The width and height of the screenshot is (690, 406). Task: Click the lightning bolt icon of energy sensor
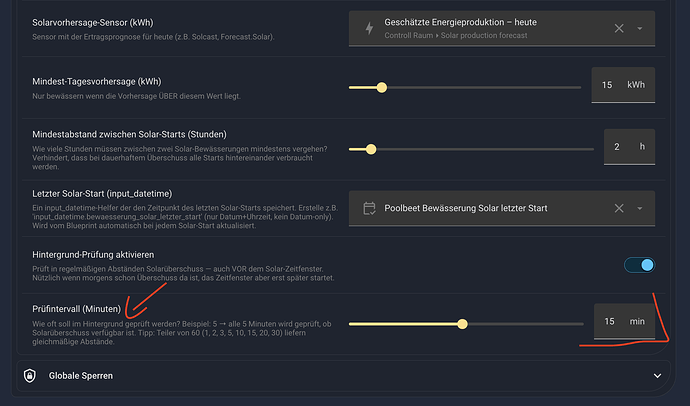point(369,29)
